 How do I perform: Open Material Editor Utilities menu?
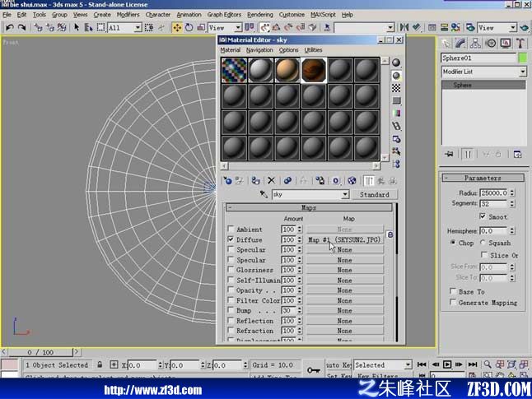point(313,50)
